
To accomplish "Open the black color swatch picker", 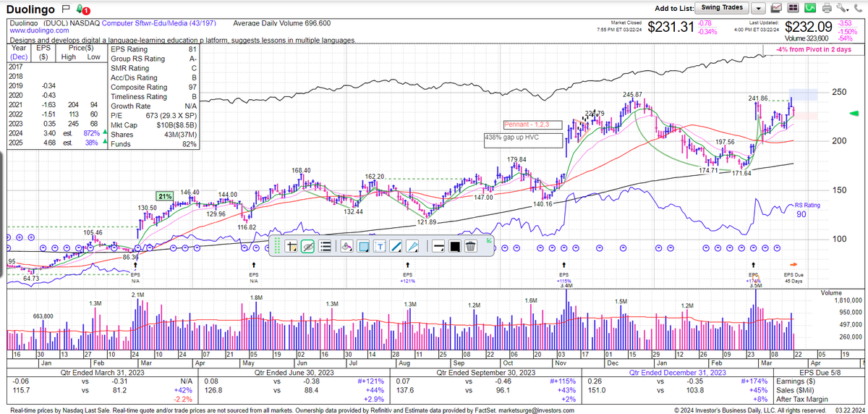I will click(x=455, y=246).
